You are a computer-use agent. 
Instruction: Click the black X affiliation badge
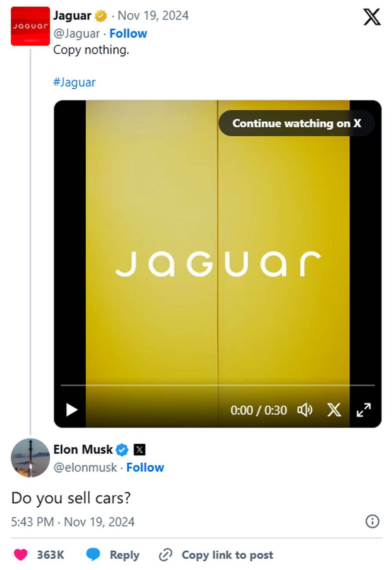click(x=139, y=449)
